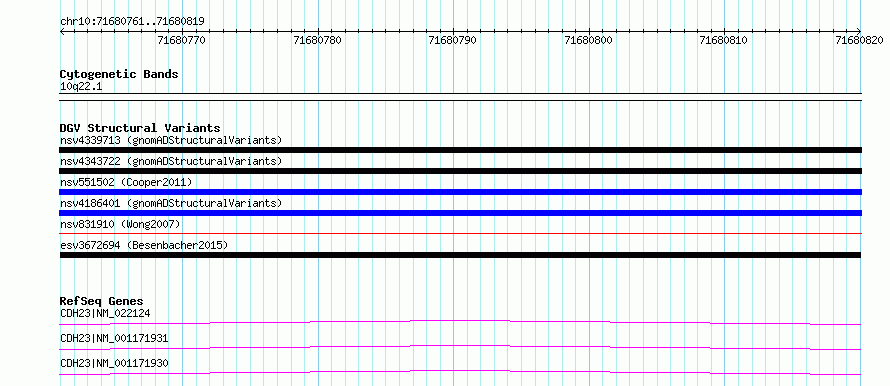Open variant label nsv4339713 (gnomADStructuralVariants)
This screenshot has width=890, height=386.
171,140
